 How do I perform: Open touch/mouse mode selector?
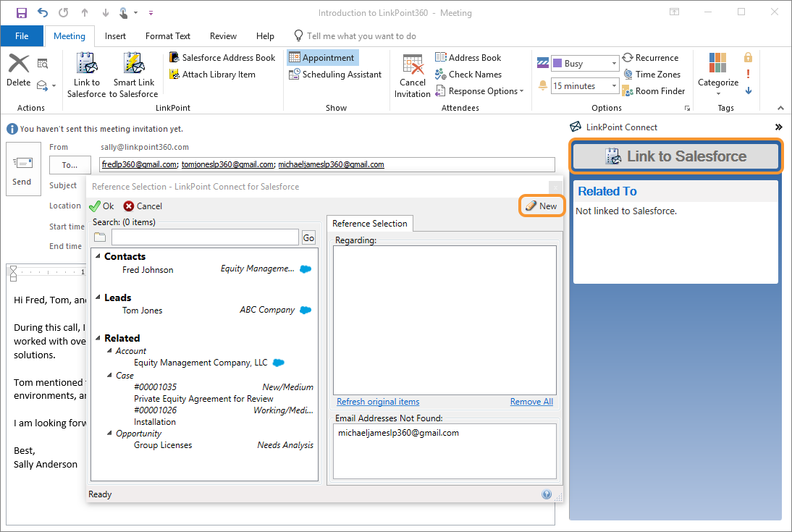tap(127, 12)
